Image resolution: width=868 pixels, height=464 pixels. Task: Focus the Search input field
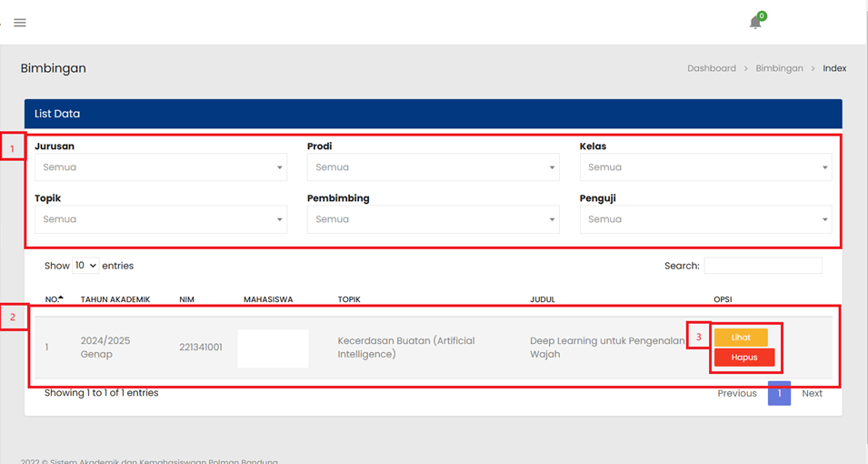(763, 266)
